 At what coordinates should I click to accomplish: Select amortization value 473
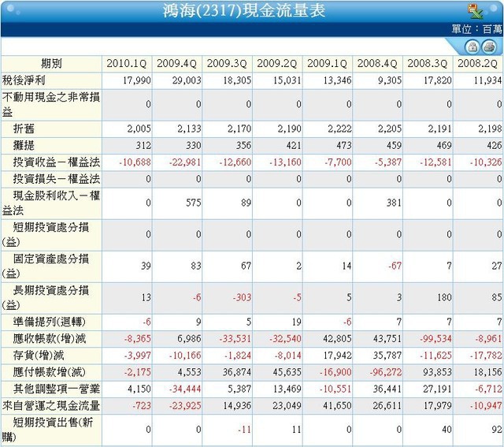point(344,146)
